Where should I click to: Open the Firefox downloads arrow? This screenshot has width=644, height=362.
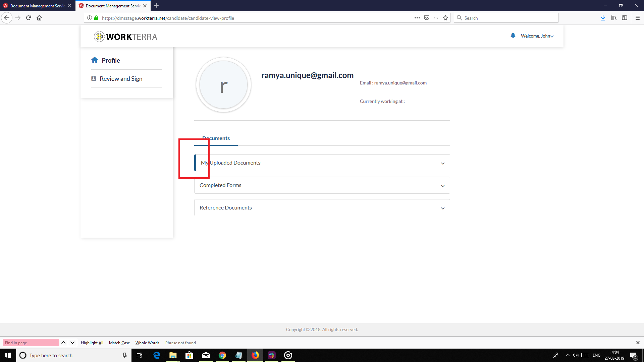pos(603,18)
